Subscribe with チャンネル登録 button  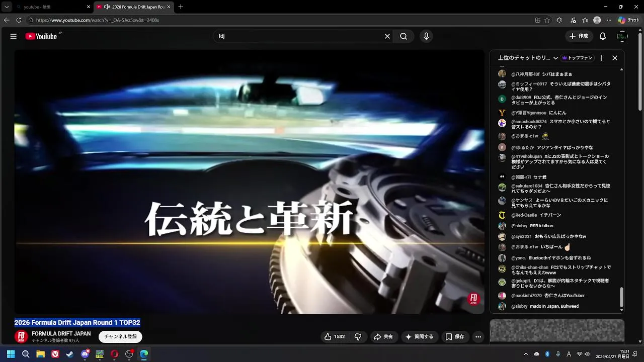[120, 336]
